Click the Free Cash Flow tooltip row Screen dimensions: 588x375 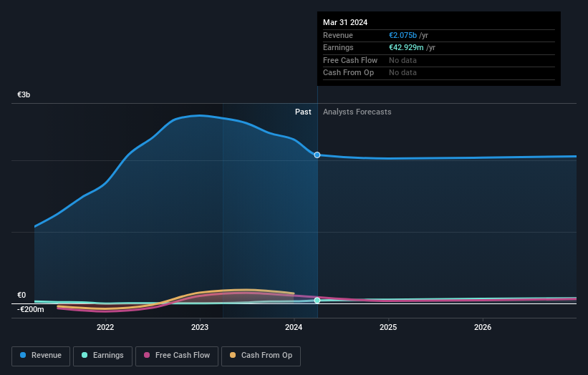point(439,60)
